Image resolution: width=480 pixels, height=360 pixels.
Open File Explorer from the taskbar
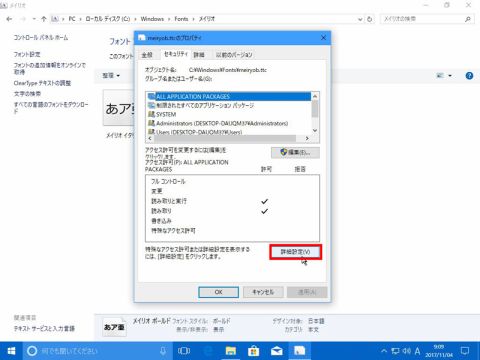click(231, 351)
